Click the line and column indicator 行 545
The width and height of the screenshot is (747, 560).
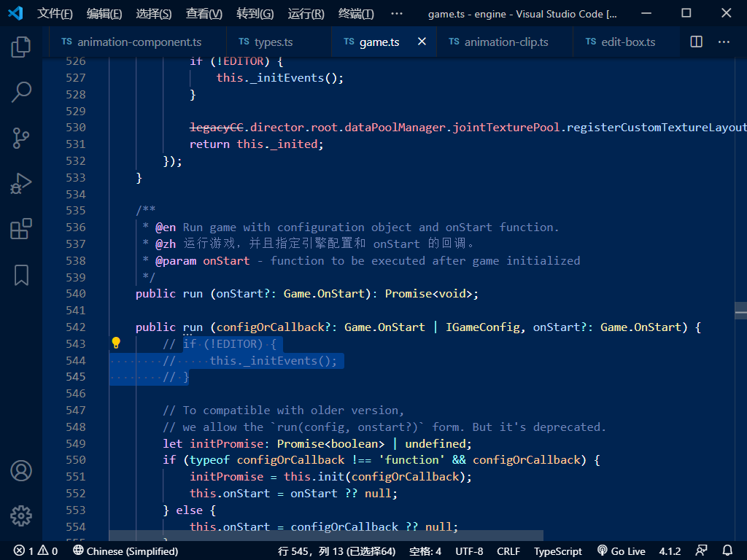pyautogui.click(x=337, y=551)
